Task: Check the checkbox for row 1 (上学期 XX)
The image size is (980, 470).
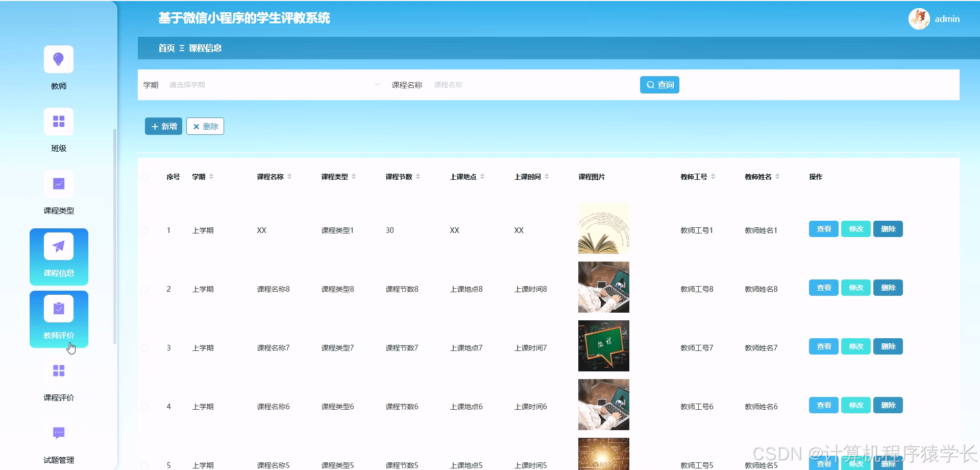Action: point(144,230)
